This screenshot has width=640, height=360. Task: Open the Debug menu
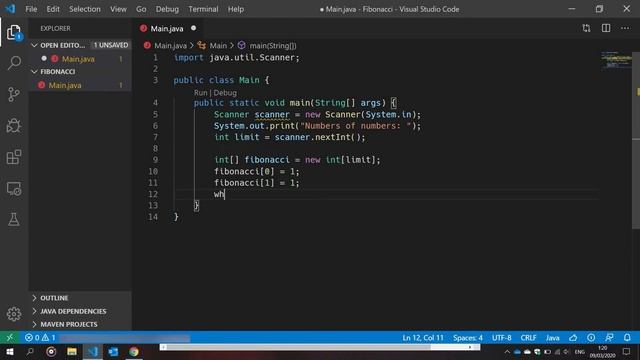pos(167,9)
